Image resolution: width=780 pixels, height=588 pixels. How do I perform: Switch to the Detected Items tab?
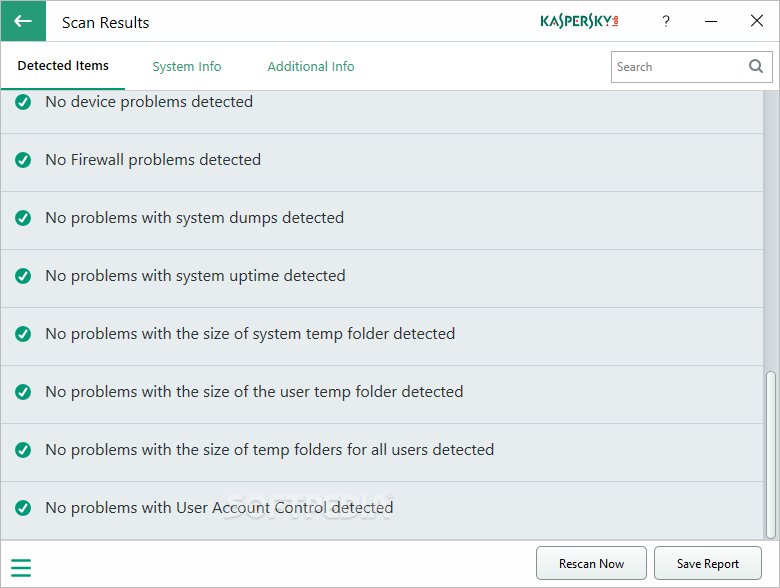[x=63, y=66]
